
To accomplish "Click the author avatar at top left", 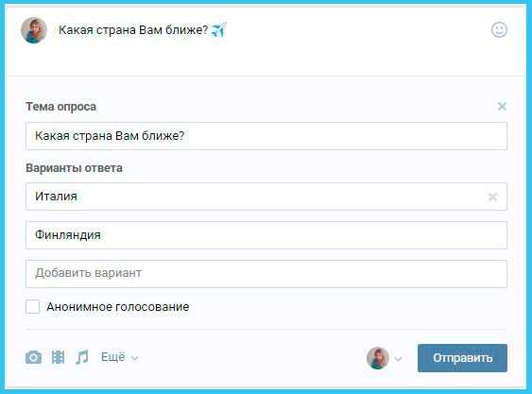I will pos(34,30).
